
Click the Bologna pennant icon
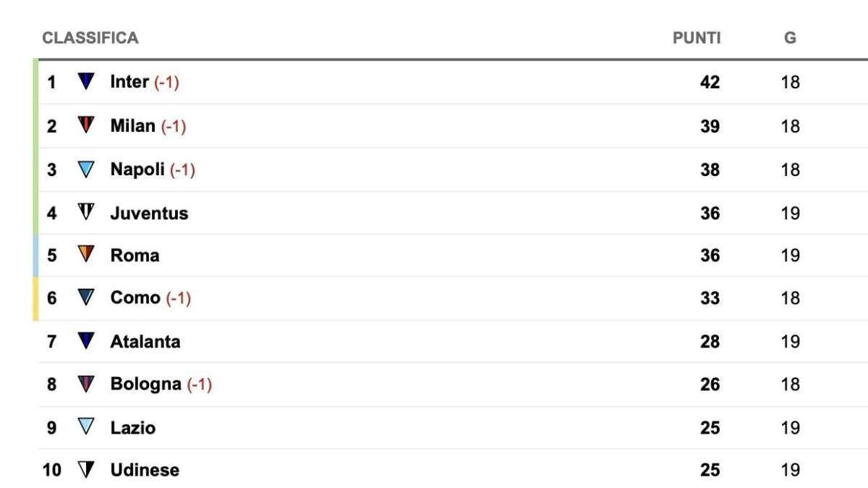pos(86,384)
